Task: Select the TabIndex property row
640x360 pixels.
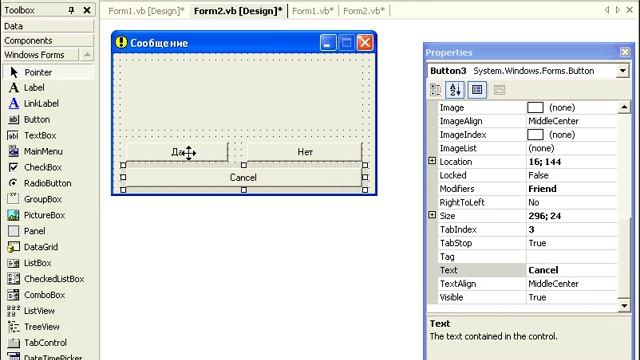Action: pyautogui.click(x=527, y=229)
